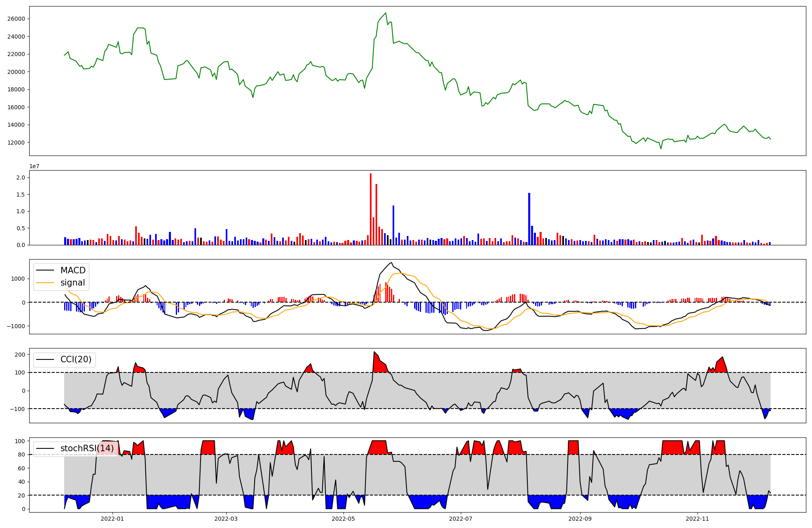Image resolution: width=812 pixels, height=528 pixels.
Task: Click the highest peak of green price line
Action: click(x=385, y=13)
